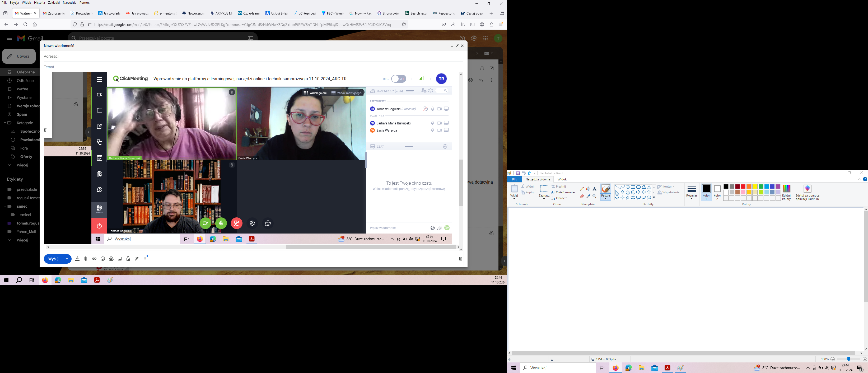This screenshot has height=373, width=868.
Task: Click the insert signature pen icon
Action: [x=137, y=258]
